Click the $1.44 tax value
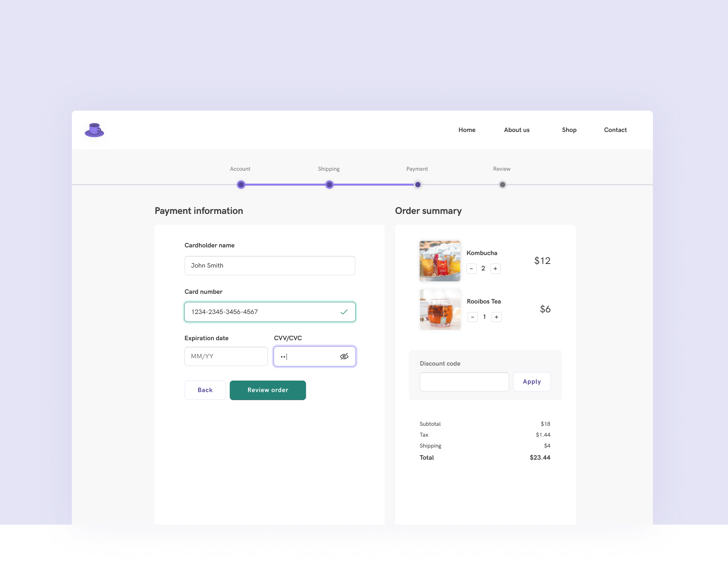The image size is (728, 565). (x=543, y=435)
